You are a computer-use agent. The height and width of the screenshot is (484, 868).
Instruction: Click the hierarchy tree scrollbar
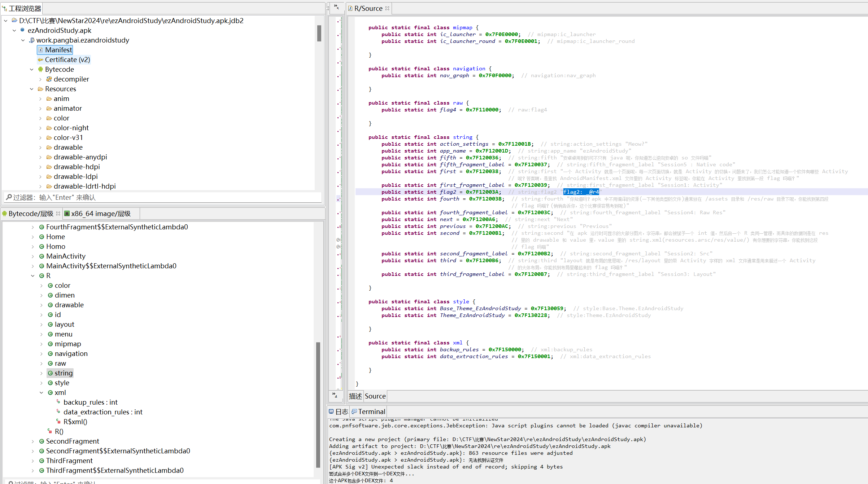pos(318,405)
